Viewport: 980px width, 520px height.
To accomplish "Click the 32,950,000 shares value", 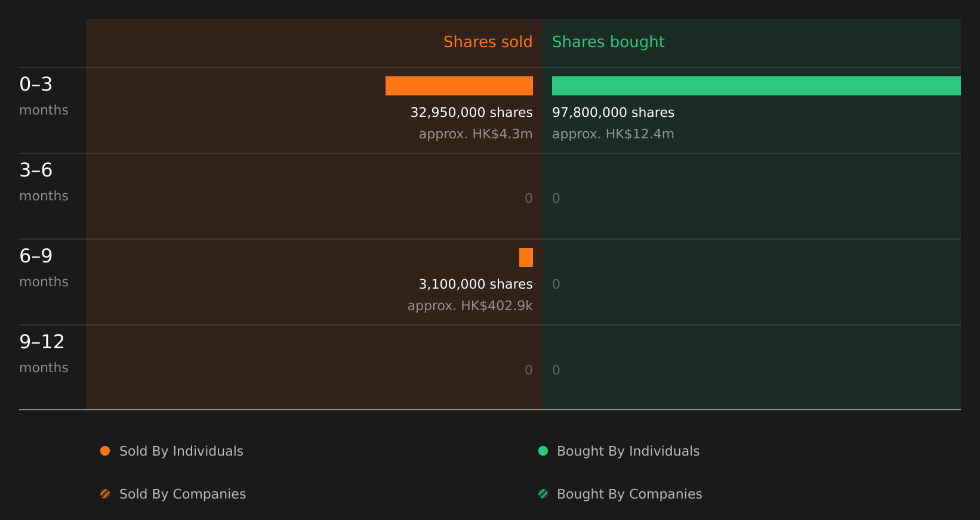I will pyautogui.click(x=471, y=113).
